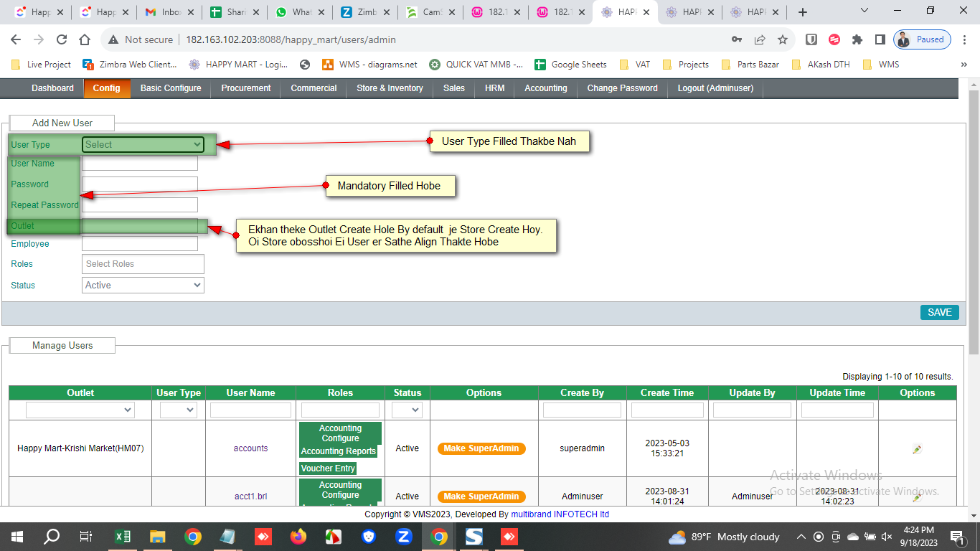Click 'Displaying 1-10 of 10 results.' text
This screenshot has width=980, height=551.
pos(897,377)
